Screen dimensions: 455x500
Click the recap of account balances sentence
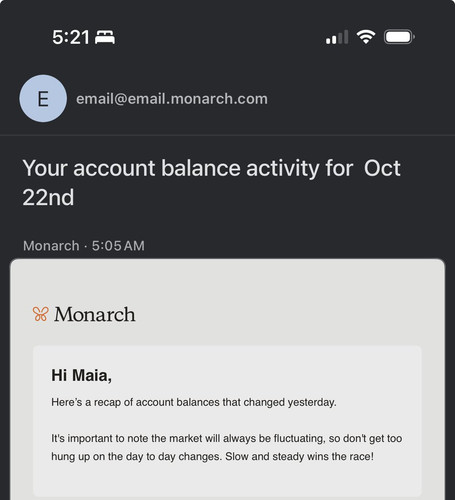(194, 402)
